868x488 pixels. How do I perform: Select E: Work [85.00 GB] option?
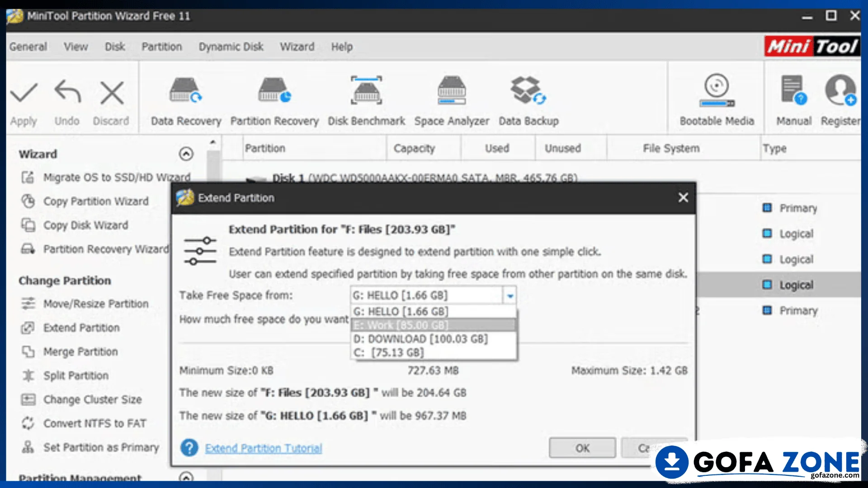pyautogui.click(x=434, y=325)
